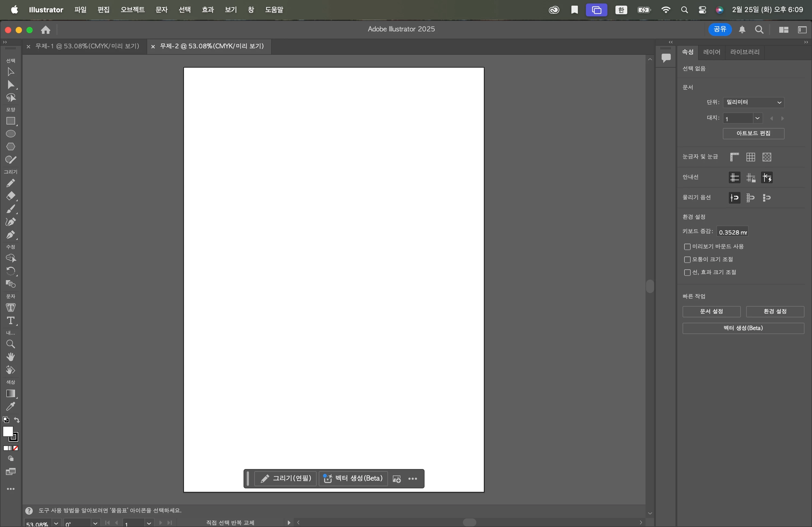Viewport: 812px width, 527px height.
Task: Select the Rectangle shape tool
Action: 10,121
